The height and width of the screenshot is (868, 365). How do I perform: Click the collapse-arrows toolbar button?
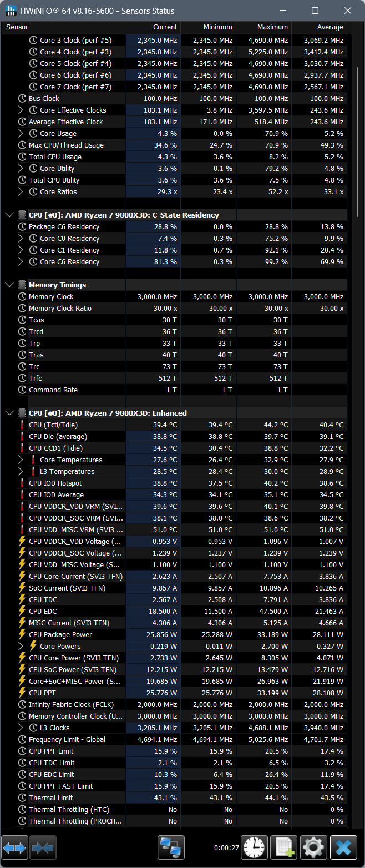coord(43,847)
